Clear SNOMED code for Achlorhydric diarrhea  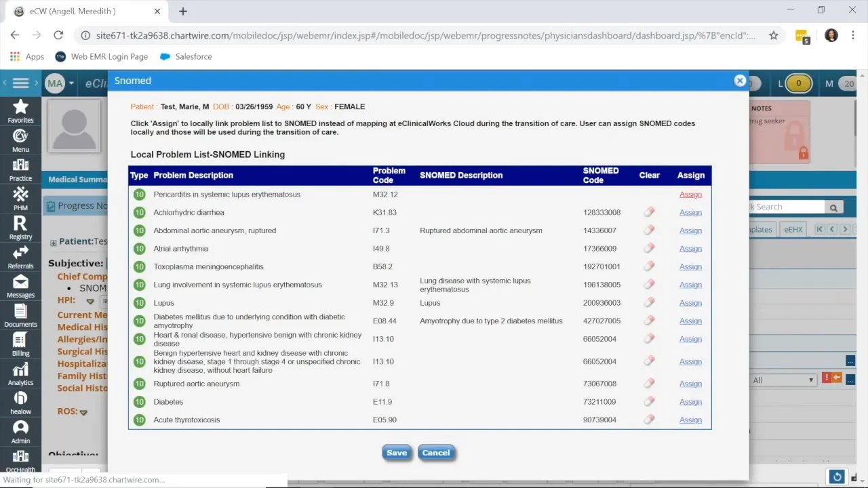[x=649, y=212]
